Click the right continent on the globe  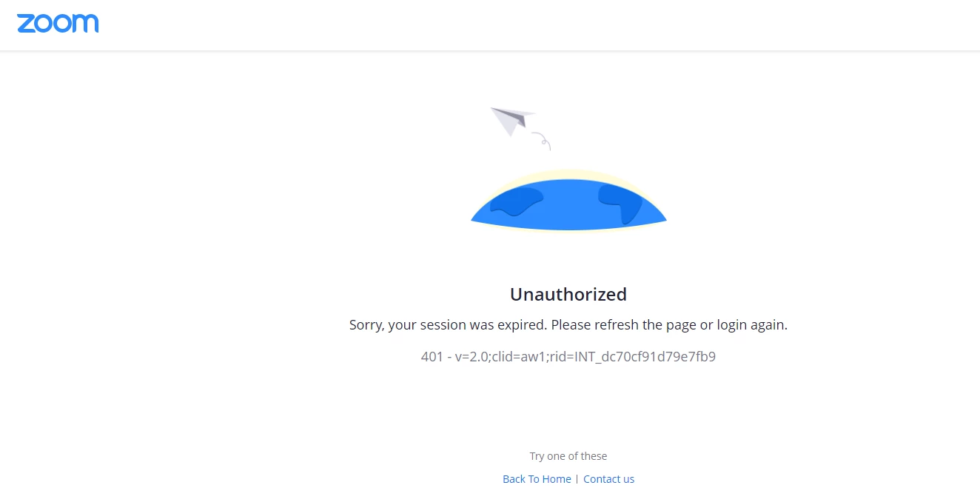click(621, 204)
